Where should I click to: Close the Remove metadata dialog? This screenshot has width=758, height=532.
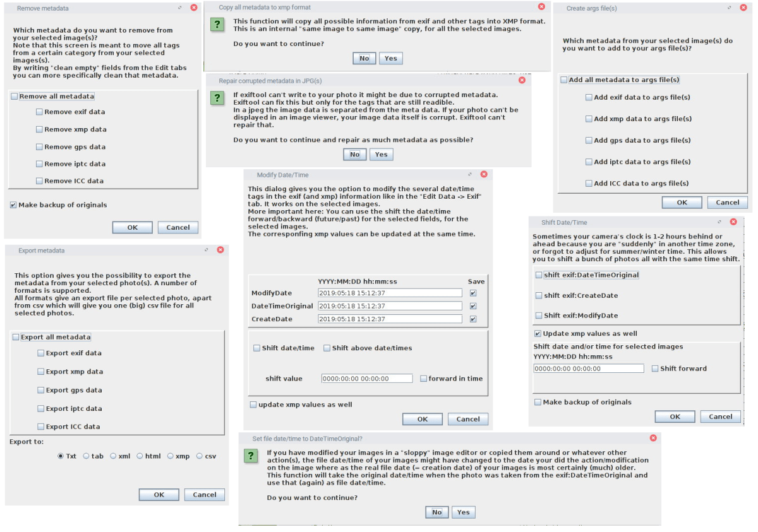coord(194,8)
